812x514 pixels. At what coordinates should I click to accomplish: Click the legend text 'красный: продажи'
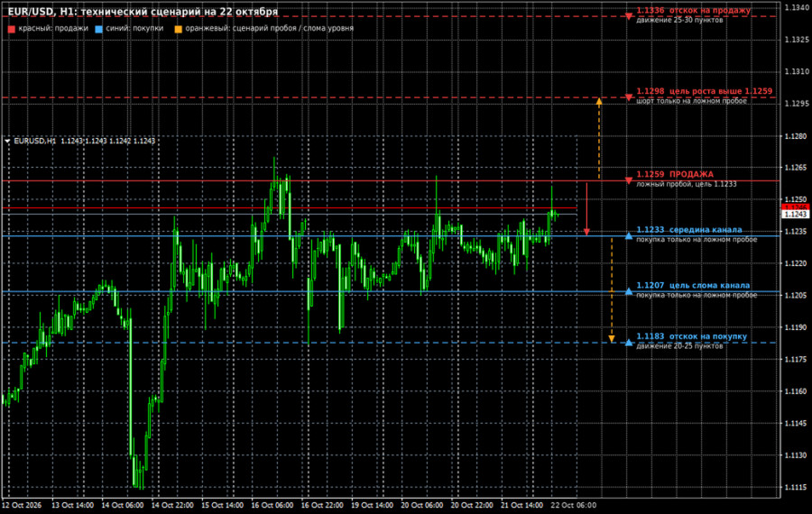point(53,29)
